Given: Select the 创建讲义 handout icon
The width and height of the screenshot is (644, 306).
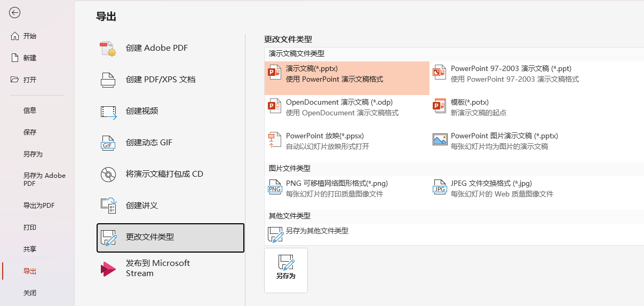Looking at the screenshot, I should [108, 206].
